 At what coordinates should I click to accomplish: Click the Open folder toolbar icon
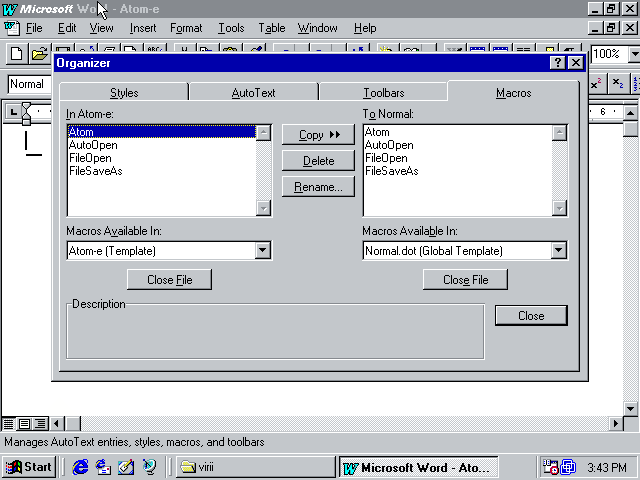tap(40, 53)
